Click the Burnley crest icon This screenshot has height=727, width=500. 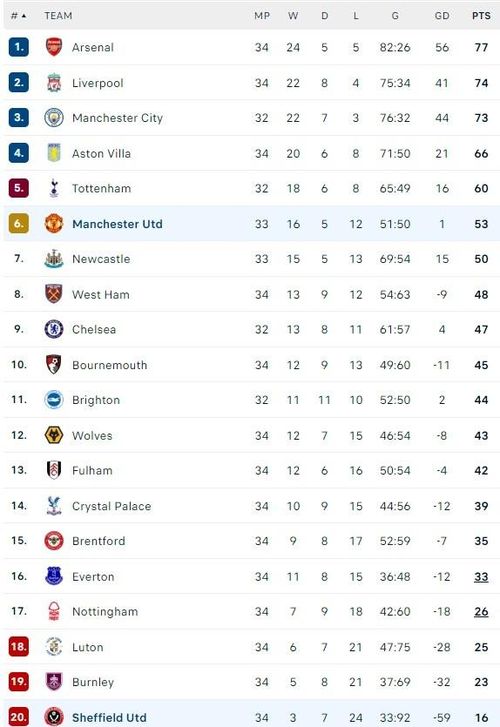[x=54, y=682]
